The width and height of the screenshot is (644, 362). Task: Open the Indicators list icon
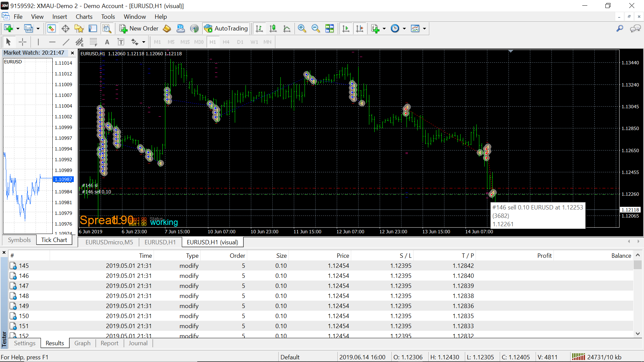tap(375, 28)
